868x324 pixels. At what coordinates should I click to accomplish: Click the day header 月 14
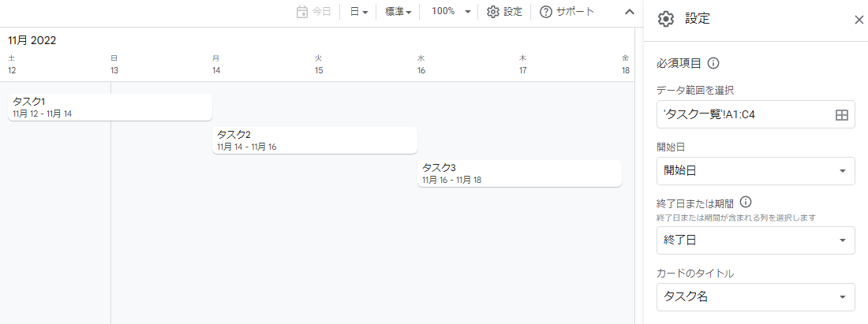click(x=216, y=64)
